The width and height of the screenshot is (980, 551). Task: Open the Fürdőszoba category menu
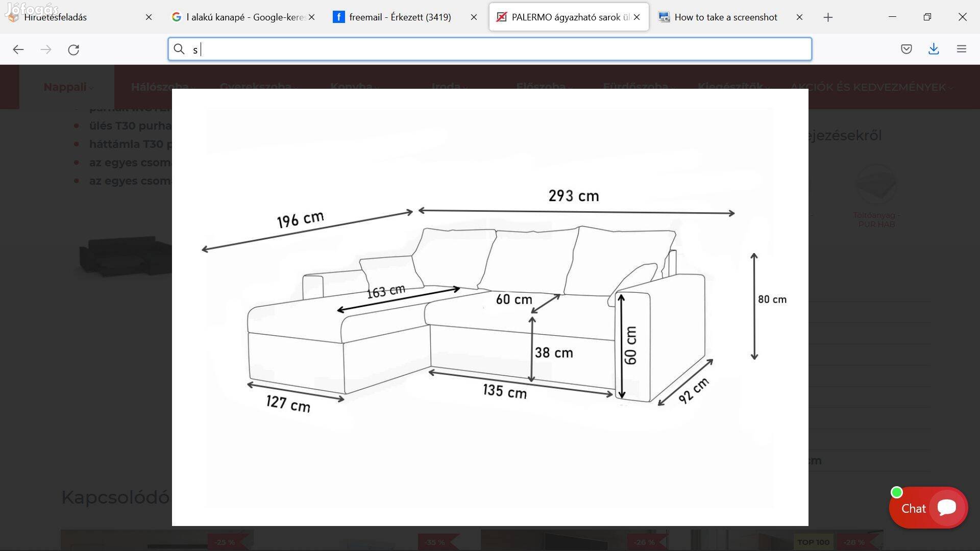pos(638,86)
